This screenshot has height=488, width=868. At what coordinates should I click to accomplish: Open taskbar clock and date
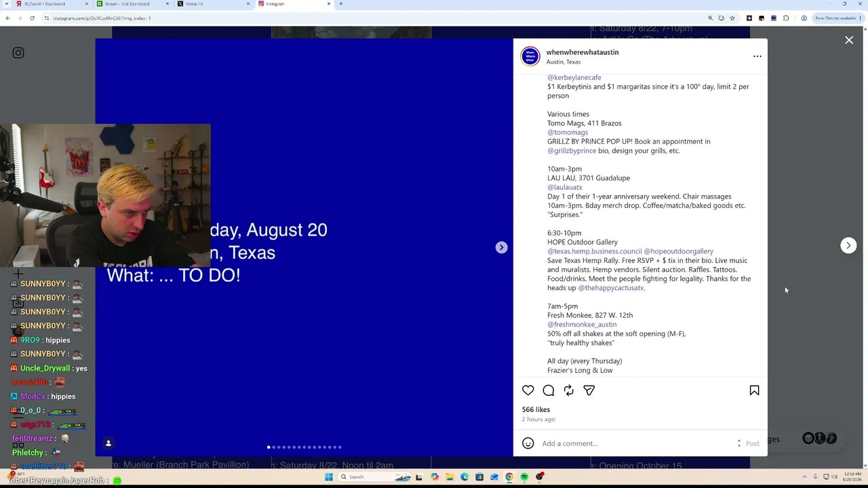[x=852, y=477]
